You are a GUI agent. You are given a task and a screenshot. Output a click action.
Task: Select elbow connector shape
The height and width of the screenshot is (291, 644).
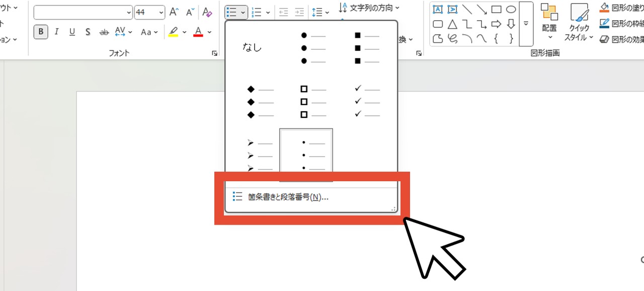click(467, 24)
